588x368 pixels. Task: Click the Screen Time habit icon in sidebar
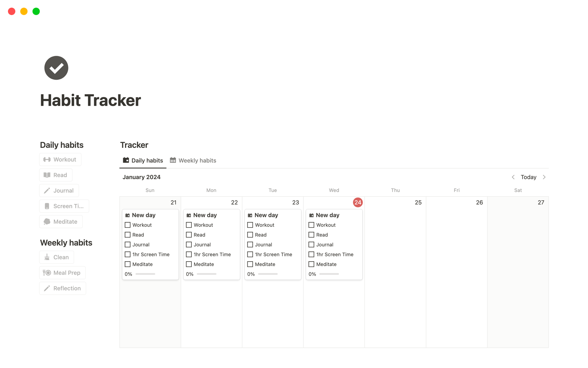click(47, 206)
